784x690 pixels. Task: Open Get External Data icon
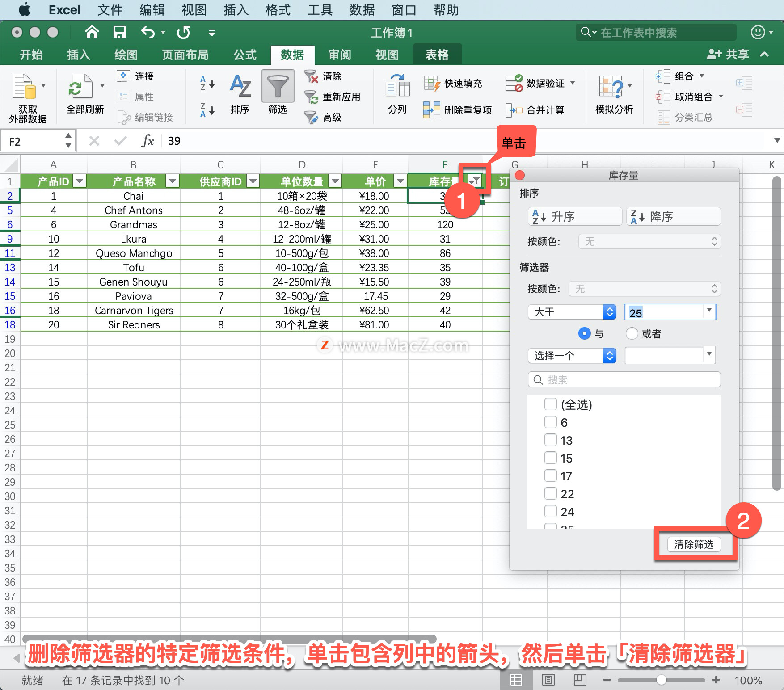24,86
